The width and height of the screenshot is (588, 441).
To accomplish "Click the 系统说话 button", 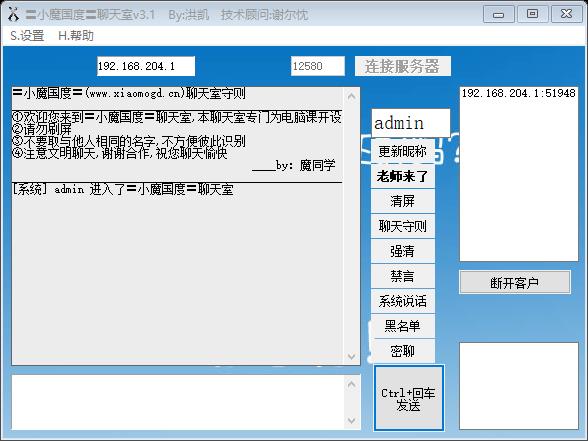I will click(403, 301).
